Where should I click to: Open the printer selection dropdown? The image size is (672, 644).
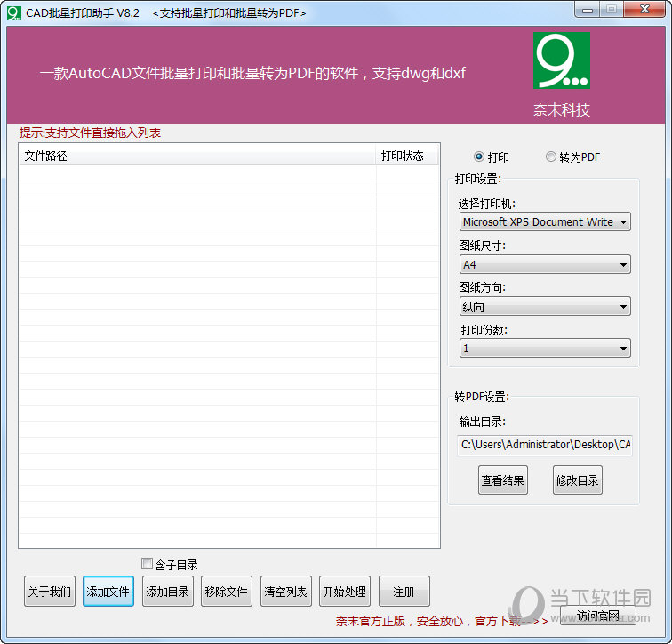545,222
